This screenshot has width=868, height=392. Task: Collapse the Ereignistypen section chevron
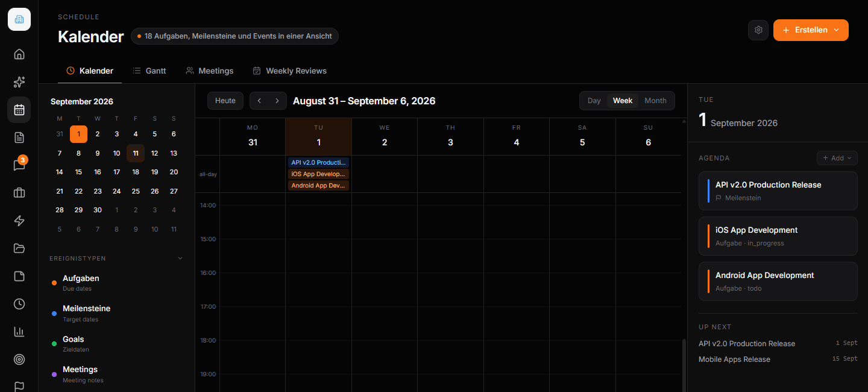coord(180,258)
